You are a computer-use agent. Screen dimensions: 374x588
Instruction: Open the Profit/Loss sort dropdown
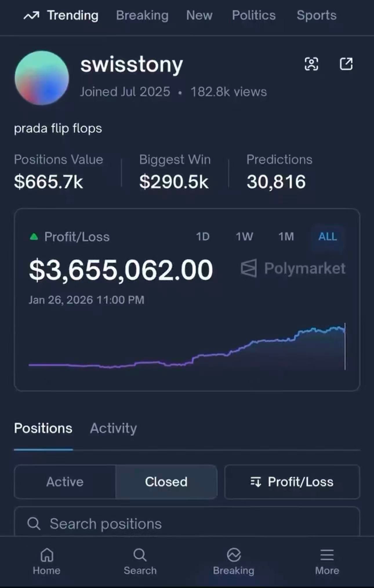[x=292, y=482]
